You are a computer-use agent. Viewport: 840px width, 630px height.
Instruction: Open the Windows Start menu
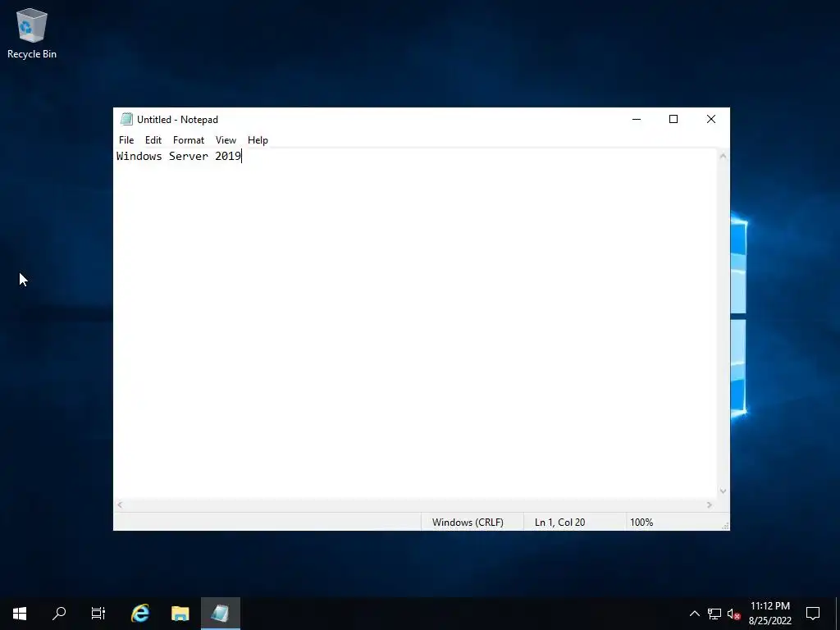[20, 614]
